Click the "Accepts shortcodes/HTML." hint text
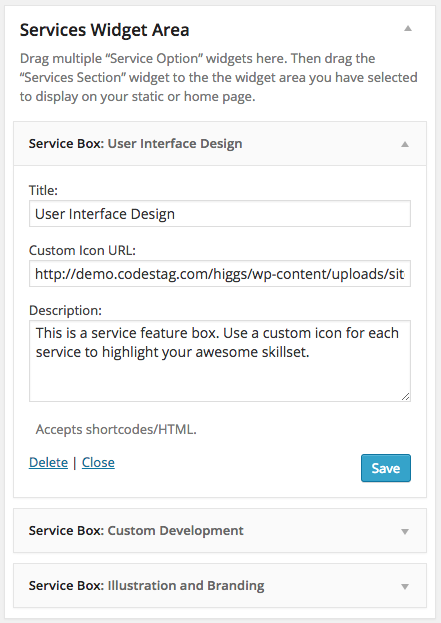The height and width of the screenshot is (623, 441). [x=116, y=430]
